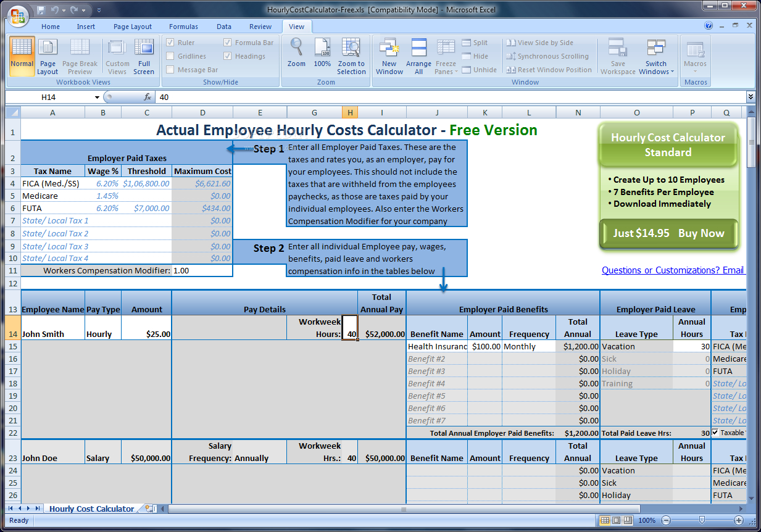This screenshot has width=761, height=532.
Task: Switch to the Page Layout ribbon tab
Action: click(133, 27)
